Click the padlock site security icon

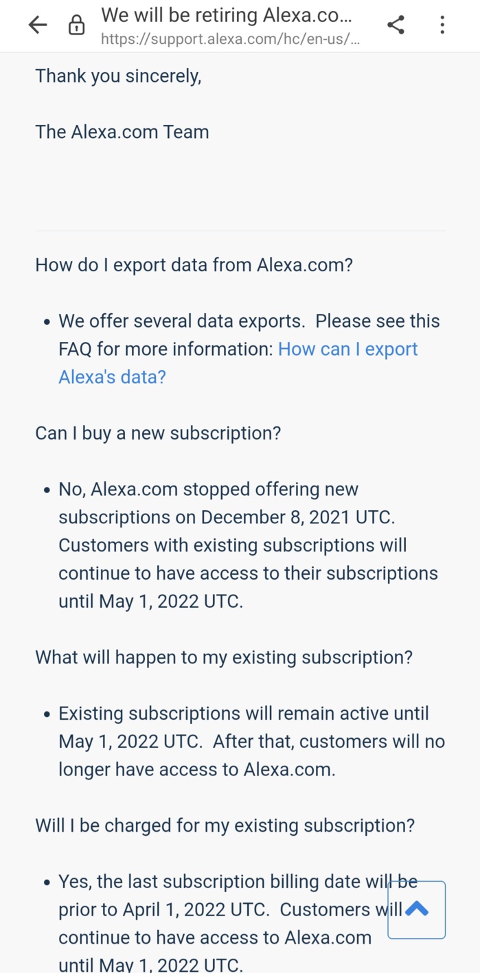(76, 26)
